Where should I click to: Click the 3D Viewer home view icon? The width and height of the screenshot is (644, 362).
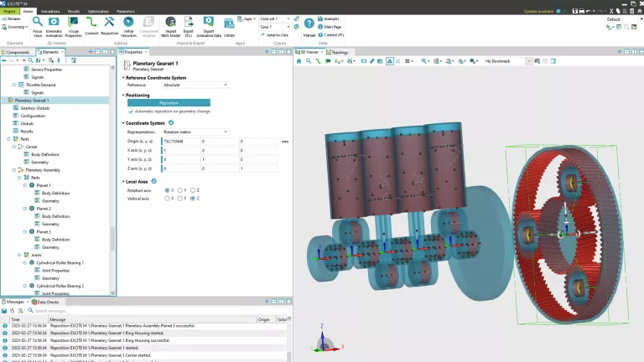pos(299,61)
